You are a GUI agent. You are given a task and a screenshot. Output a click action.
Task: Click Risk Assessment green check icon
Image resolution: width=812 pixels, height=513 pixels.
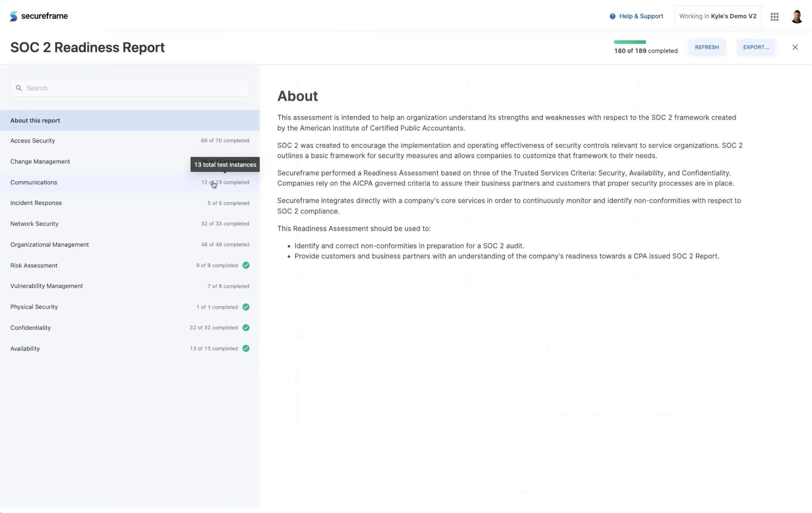click(x=246, y=265)
